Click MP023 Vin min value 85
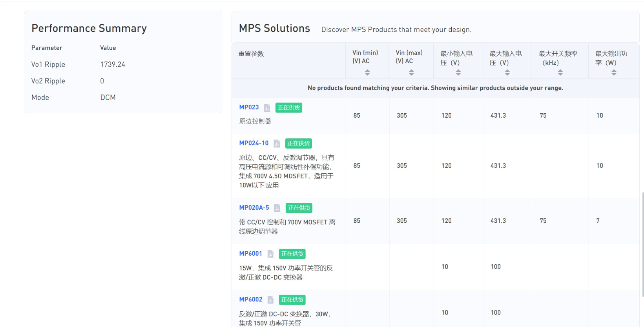This screenshot has height=327, width=644. [357, 115]
